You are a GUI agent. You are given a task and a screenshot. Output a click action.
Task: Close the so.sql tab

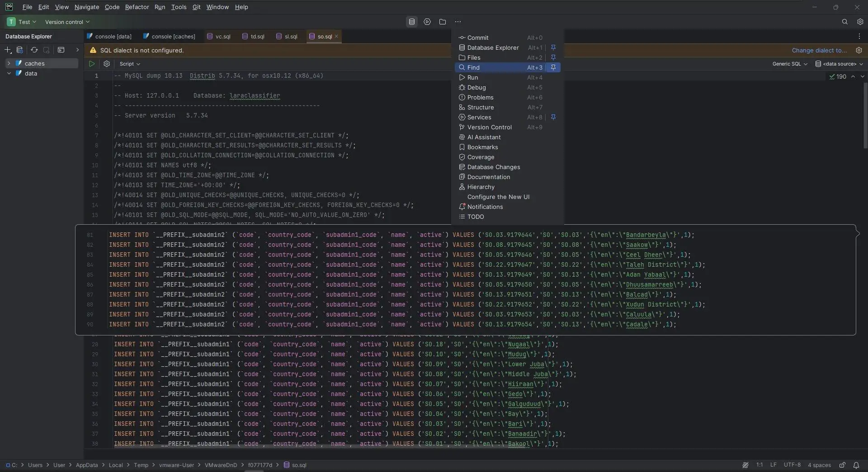(336, 36)
